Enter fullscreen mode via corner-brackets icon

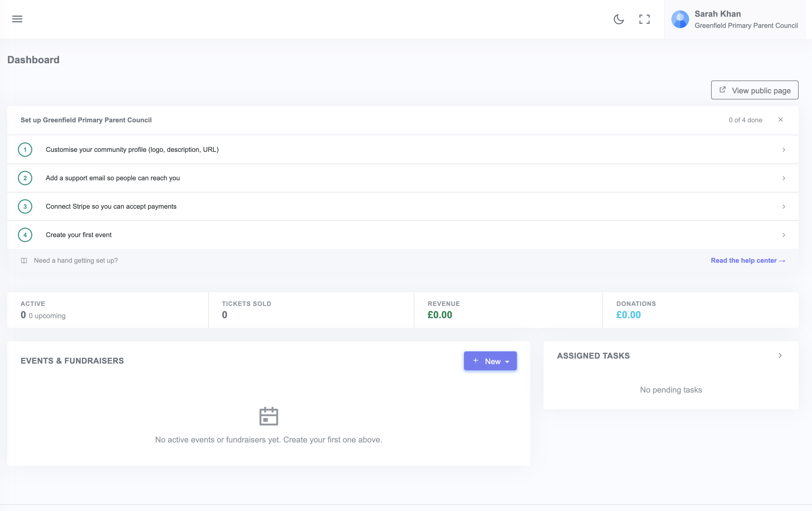coord(645,19)
